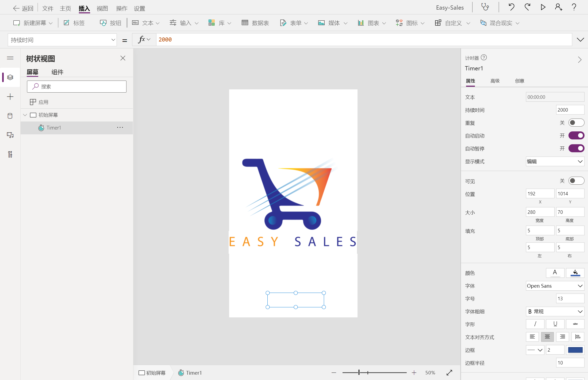The image size is (588, 380).
Task: Click the tree view 搜索 box
Action: point(77,86)
